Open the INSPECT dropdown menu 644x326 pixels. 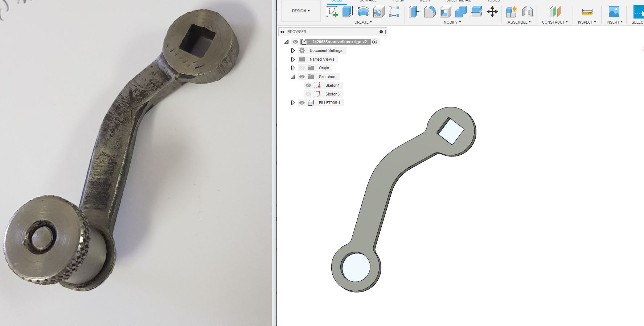(x=587, y=22)
